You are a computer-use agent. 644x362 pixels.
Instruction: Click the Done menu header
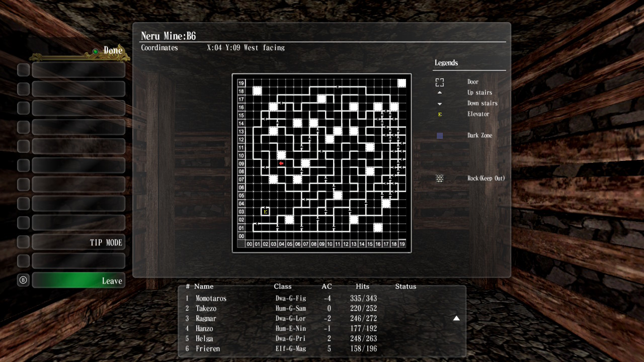(113, 51)
